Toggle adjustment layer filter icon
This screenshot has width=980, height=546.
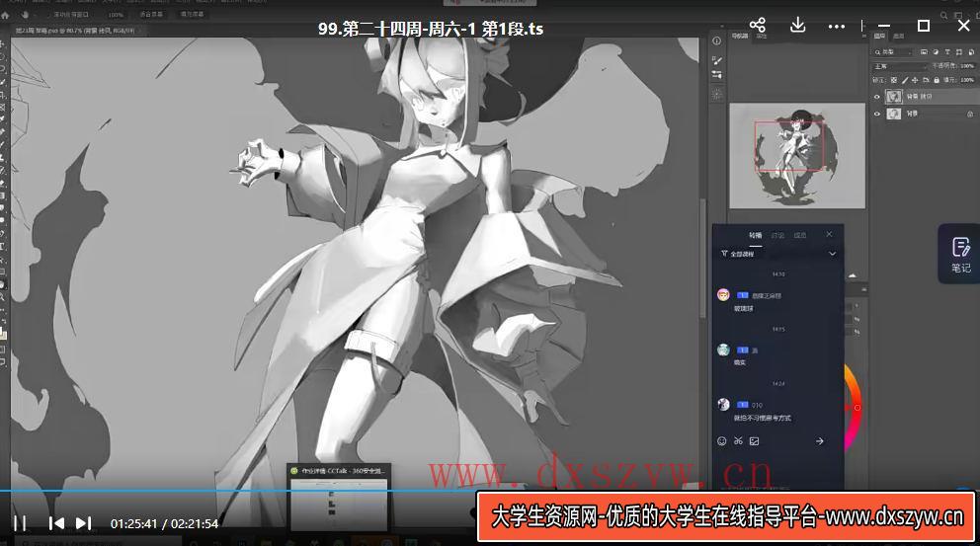coord(936,52)
